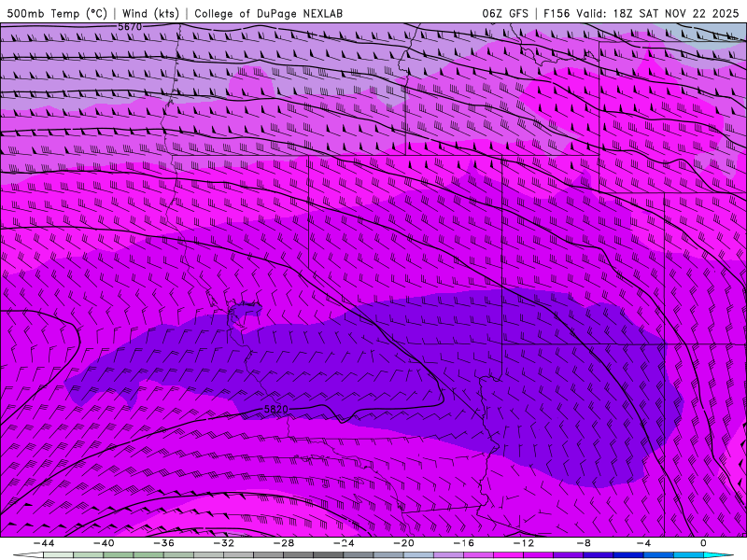Click the 0 color scale label
Viewport: 747px width, 560px height.
click(x=704, y=543)
